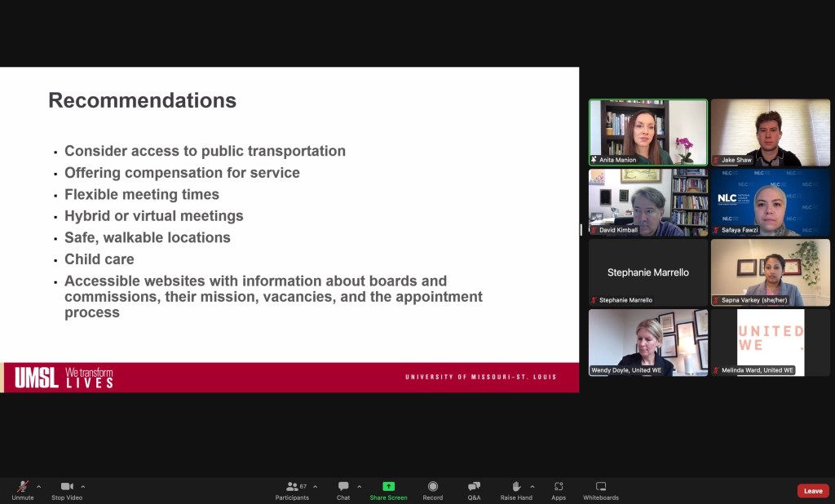
Task: Click the green Share Screen icon
Action: tap(388, 487)
